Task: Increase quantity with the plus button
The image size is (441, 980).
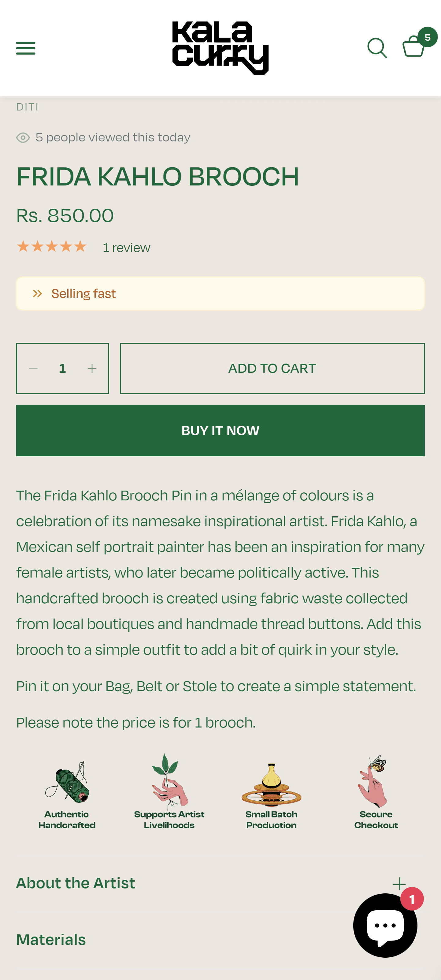Action: pyautogui.click(x=92, y=368)
